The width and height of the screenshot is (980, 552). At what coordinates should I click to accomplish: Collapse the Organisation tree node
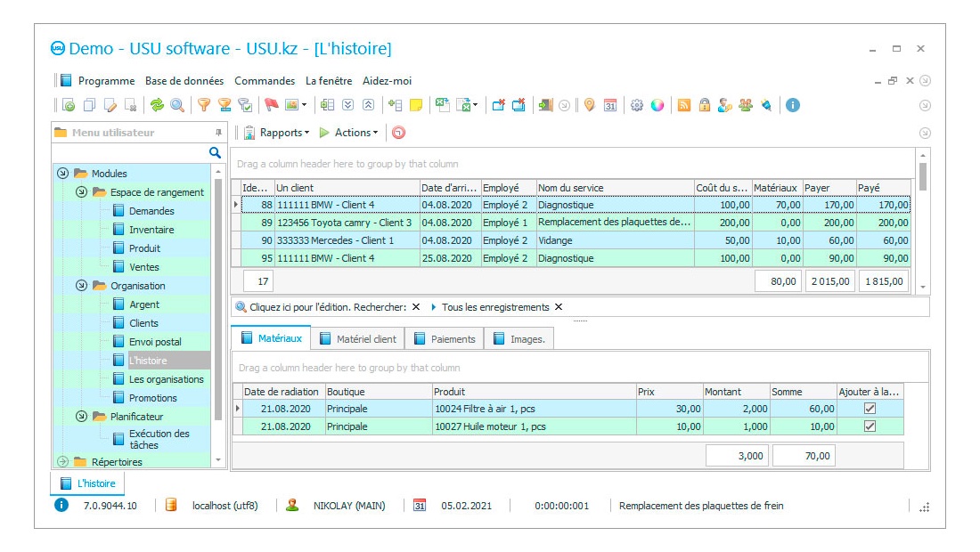click(81, 286)
